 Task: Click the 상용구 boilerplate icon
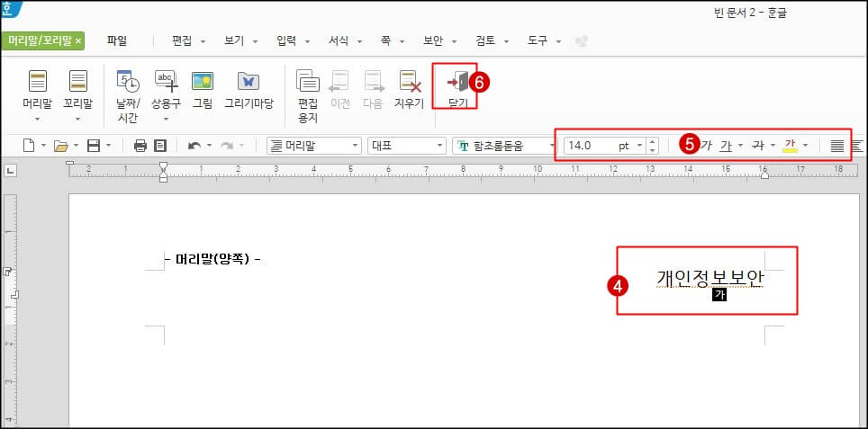click(166, 82)
